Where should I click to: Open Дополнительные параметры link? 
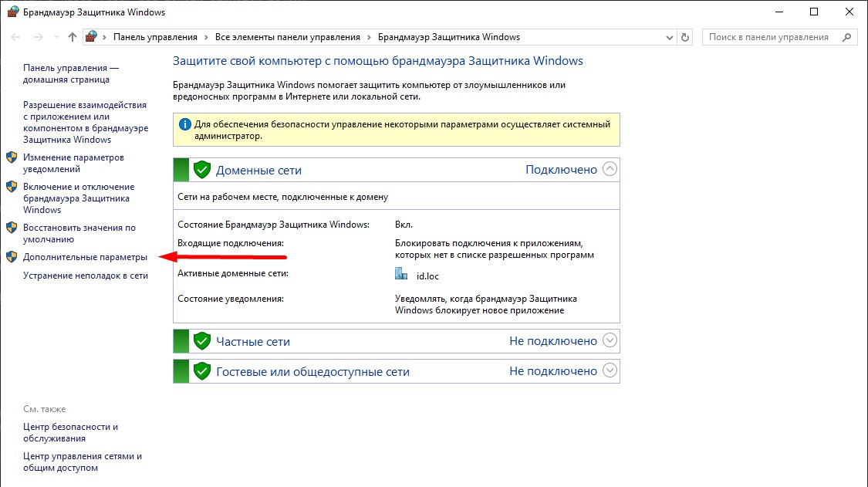click(85, 257)
